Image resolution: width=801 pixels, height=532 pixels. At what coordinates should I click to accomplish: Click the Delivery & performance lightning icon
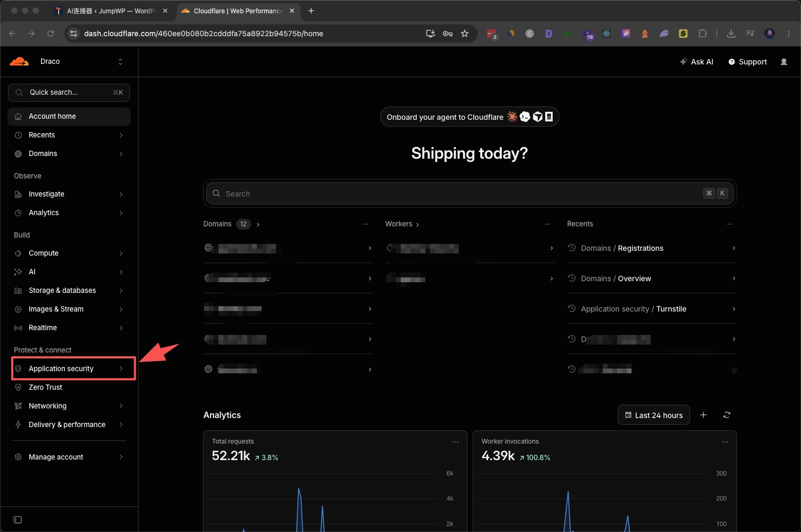pos(18,425)
